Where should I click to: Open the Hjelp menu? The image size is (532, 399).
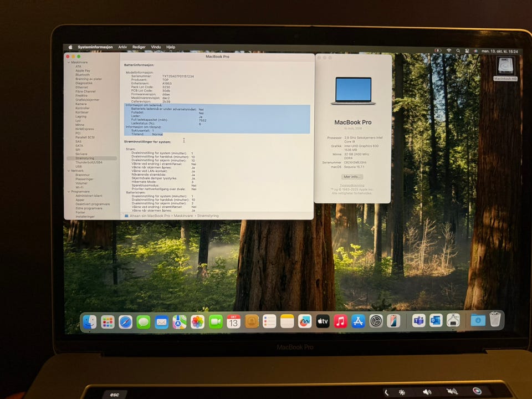click(171, 47)
